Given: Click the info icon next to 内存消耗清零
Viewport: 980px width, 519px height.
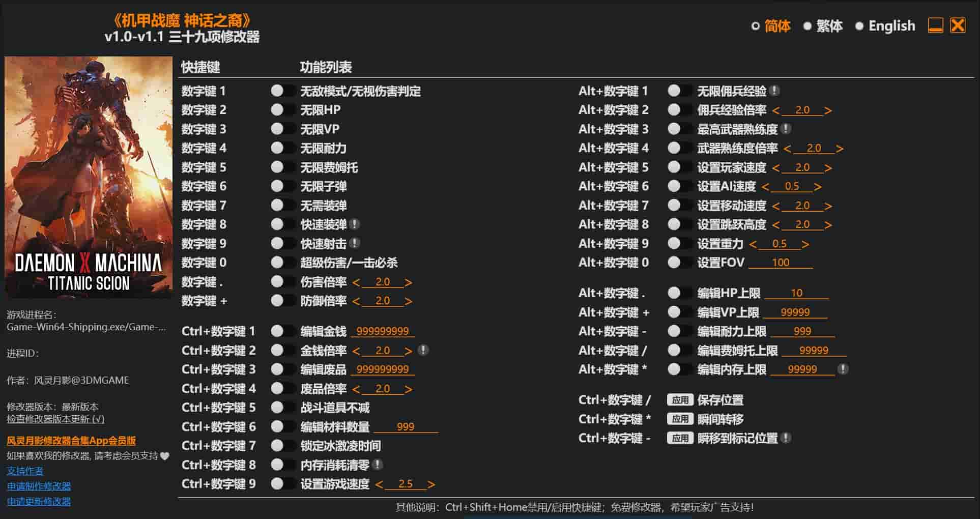Looking at the screenshot, I should click(x=377, y=465).
